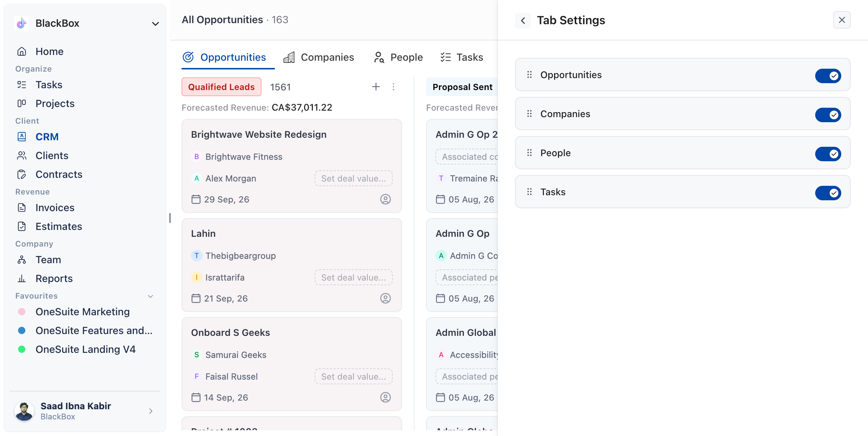
Task: Open Projects in the sidebar
Action: click(55, 103)
